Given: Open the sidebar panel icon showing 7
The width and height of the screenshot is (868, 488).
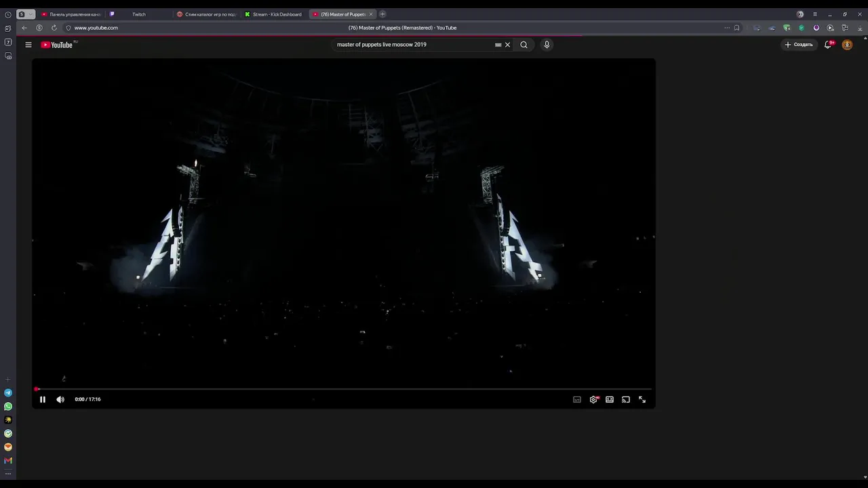Looking at the screenshot, I should (8, 42).
